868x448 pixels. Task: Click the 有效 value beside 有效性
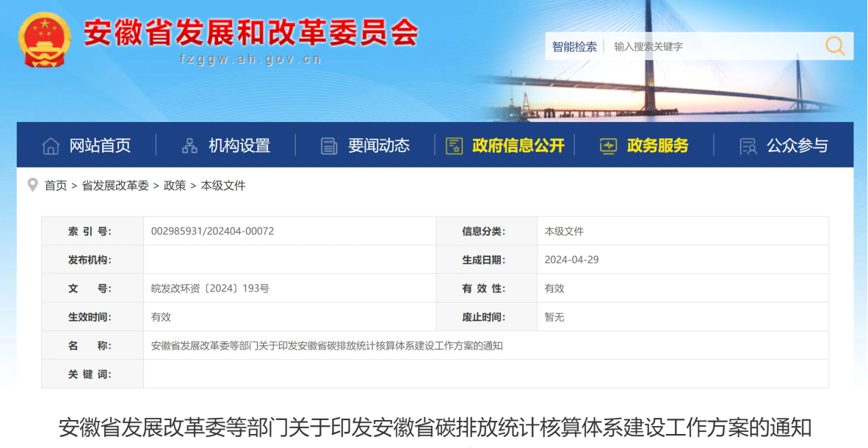554,289
